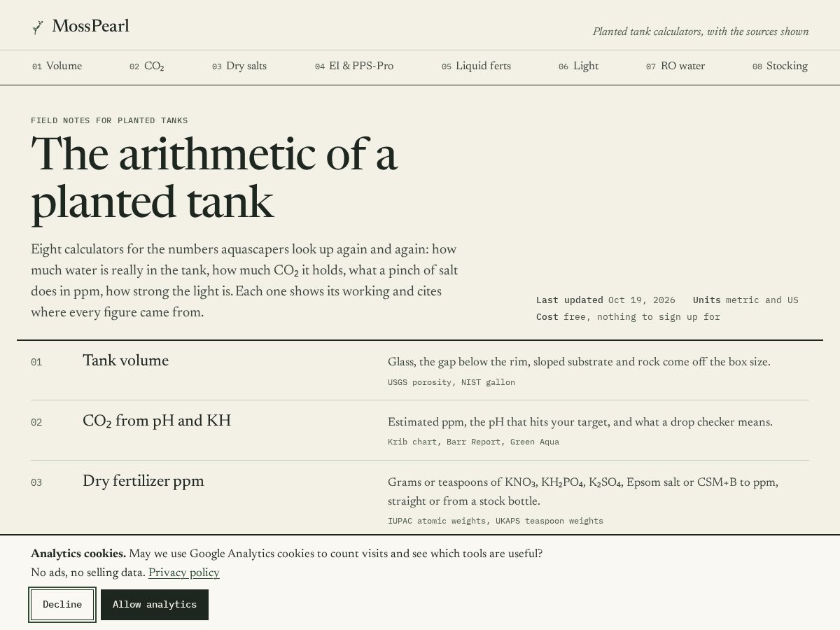
Task: Click 'Krib chart, Barr Report, Green Aqua' sources
Action: 473,442
